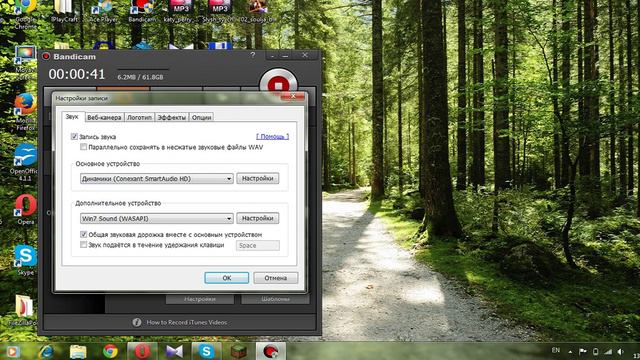The width and height of the screenshot is (640, 360).
Task: Click Настройки button for primary device
Action: (x=258, y=178)
